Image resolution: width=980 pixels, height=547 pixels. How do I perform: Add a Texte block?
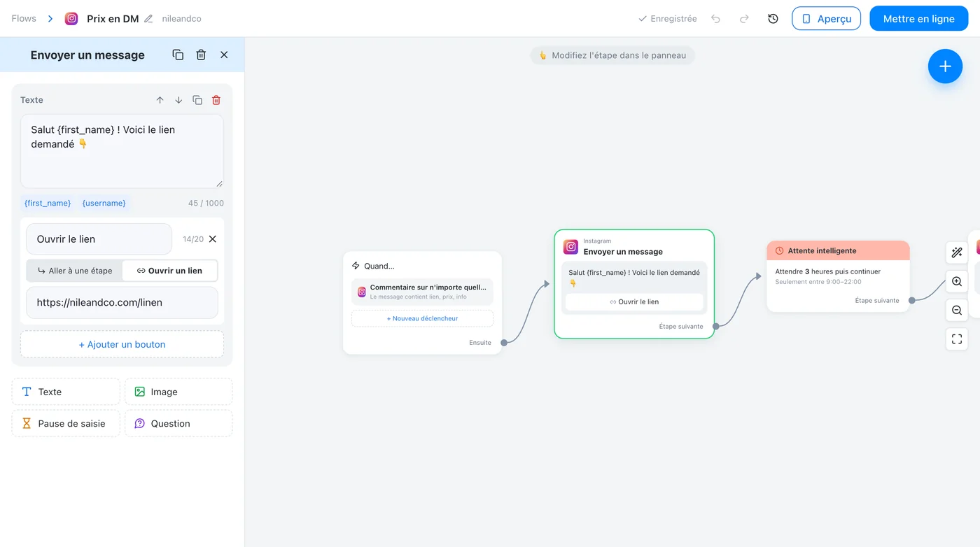pos(66,392)
